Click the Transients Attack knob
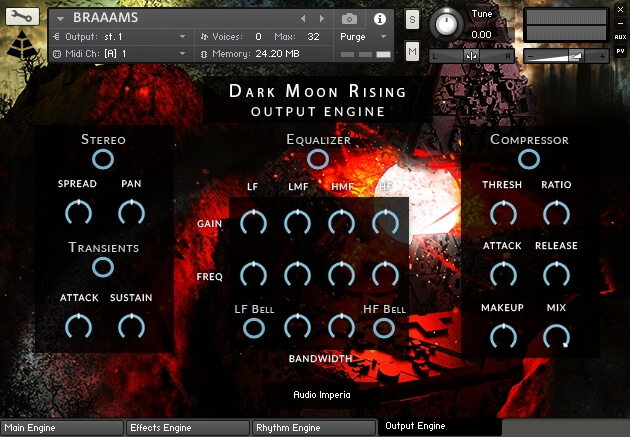Screen dimensions: 630x437 pyautogui.click(x=78, y=327)
